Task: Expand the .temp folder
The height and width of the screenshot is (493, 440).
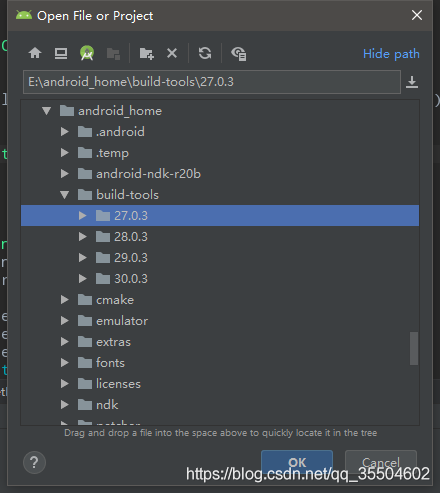Action: coord(65,153)
